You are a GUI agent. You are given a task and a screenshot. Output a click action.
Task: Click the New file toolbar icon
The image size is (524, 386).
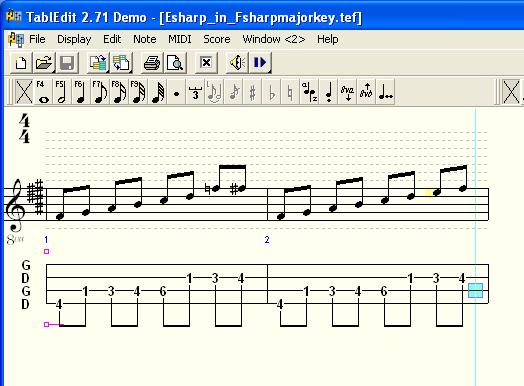pyautogui.click(x=21, y=62)
